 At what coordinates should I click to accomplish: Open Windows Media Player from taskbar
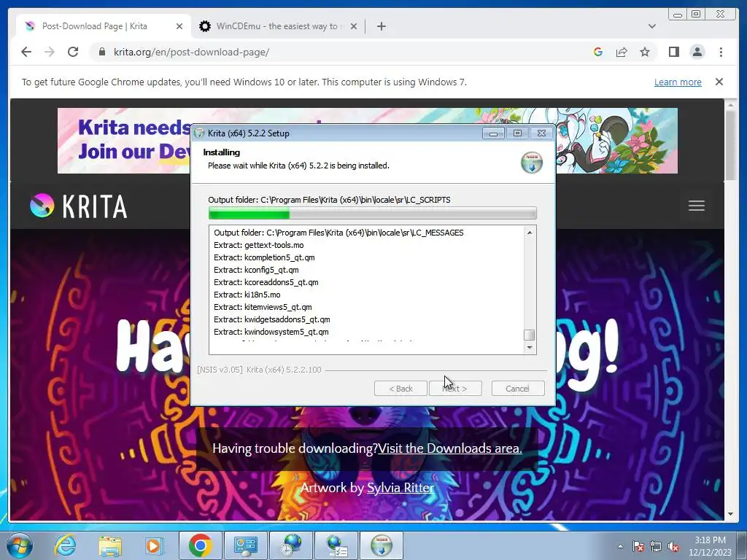click(x=154, y=545)
